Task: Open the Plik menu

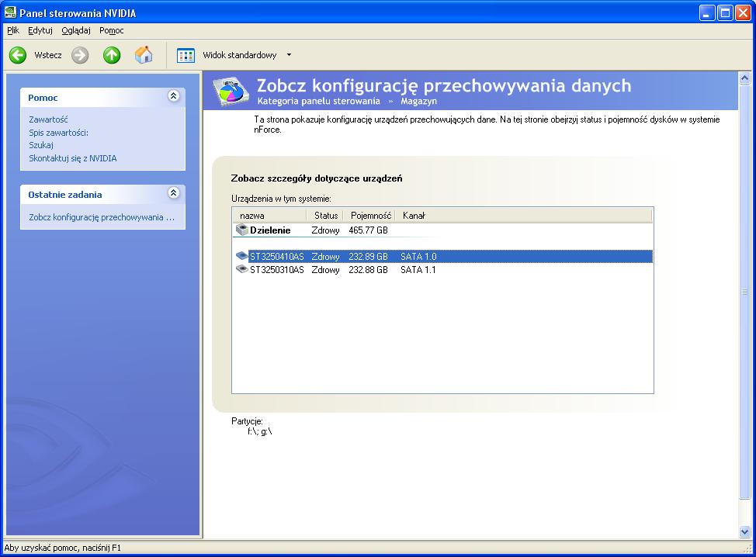Action: (x=13, y=30)
